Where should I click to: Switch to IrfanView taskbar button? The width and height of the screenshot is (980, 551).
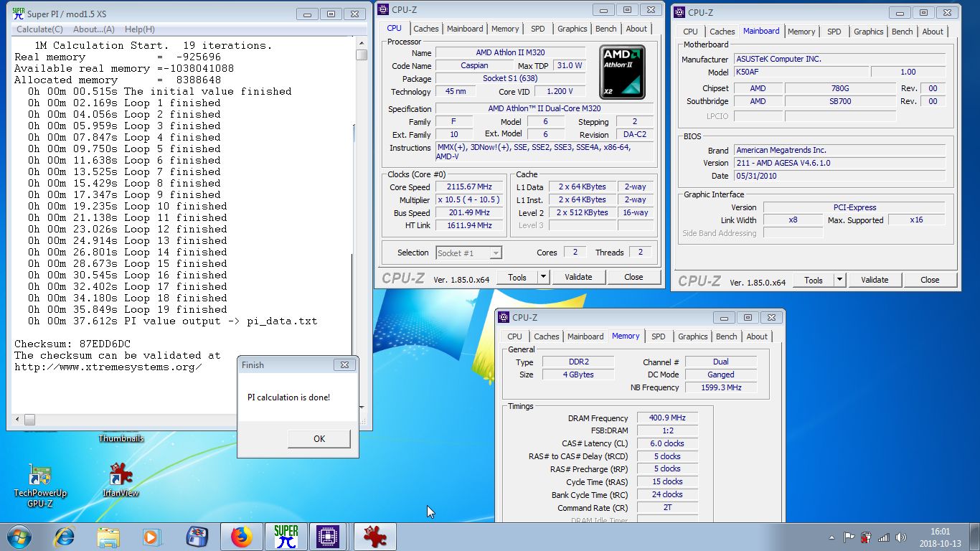click(374, 537)
